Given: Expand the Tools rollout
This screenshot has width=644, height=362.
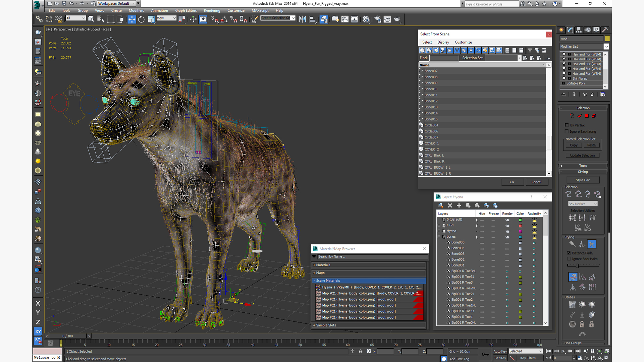Looking at the screenshot, I should pos(583,166).
